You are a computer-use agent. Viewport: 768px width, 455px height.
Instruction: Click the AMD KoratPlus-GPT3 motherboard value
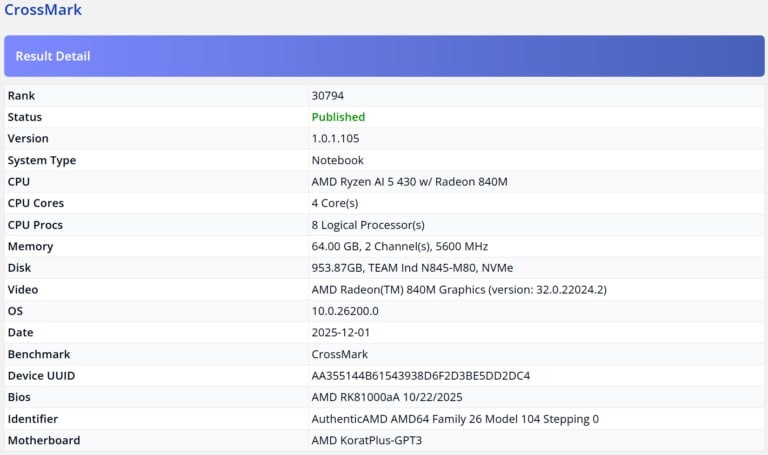click(366, 440)
